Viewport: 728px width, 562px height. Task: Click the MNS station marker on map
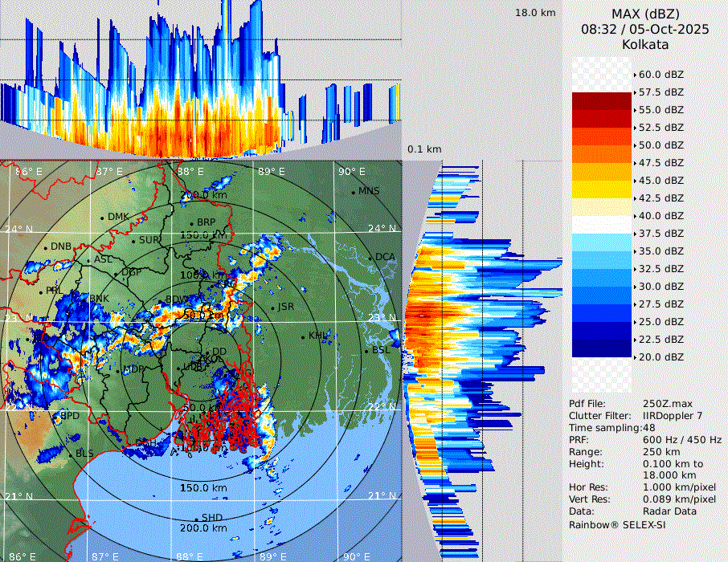coord(354,192)
